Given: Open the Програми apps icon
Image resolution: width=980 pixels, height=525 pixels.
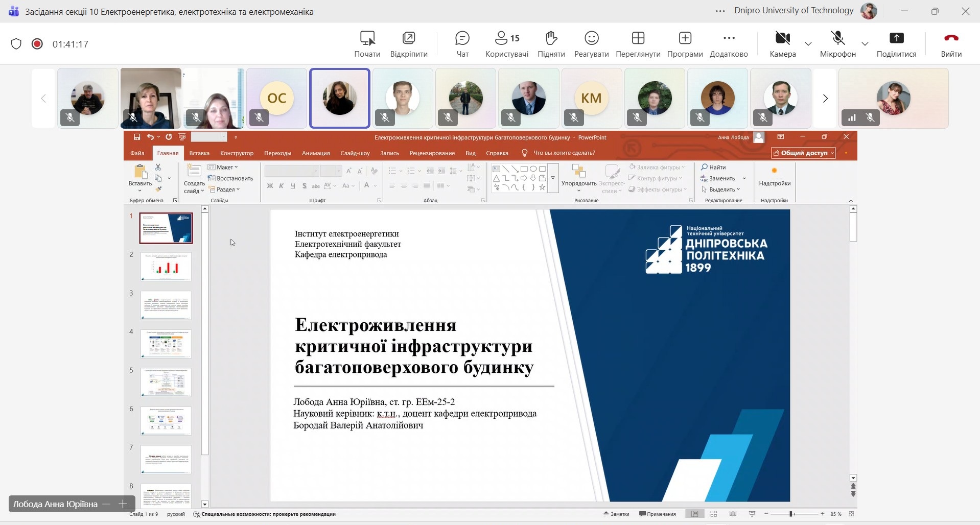Looking at the screenshot, I should coord(685,43).
